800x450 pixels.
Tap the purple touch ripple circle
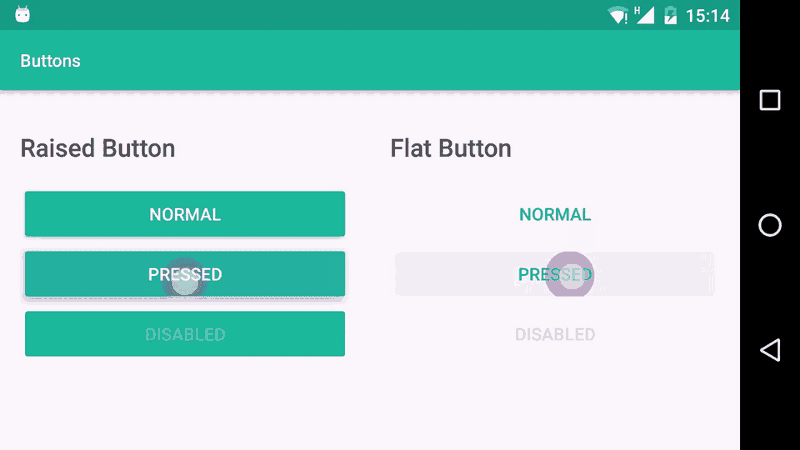[x=571, y=275]
